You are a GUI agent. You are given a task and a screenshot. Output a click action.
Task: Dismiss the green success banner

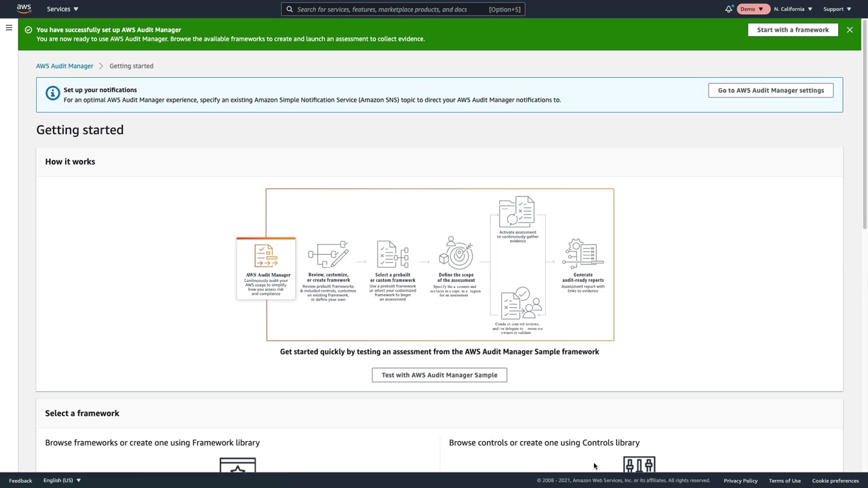coord(850,30)
